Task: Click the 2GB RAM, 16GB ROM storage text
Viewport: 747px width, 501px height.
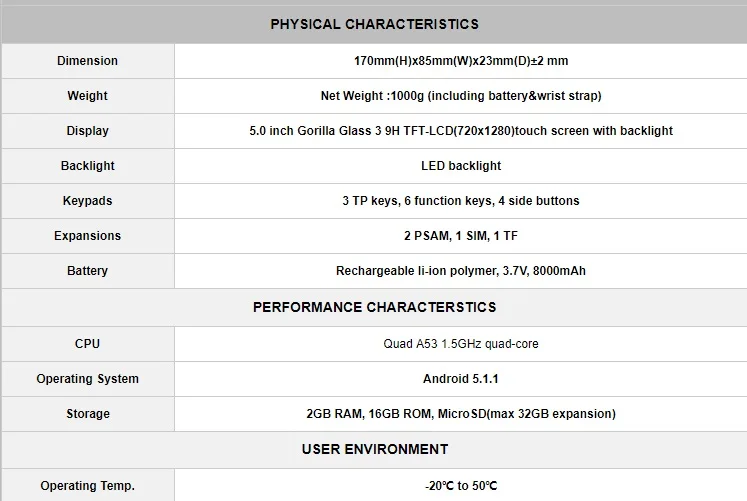Action: tap(461, 414)
